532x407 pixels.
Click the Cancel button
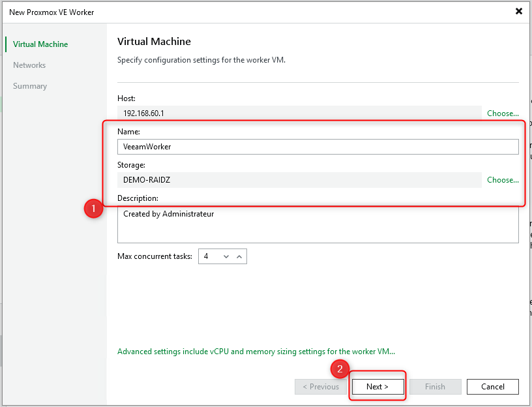(492, 386)
